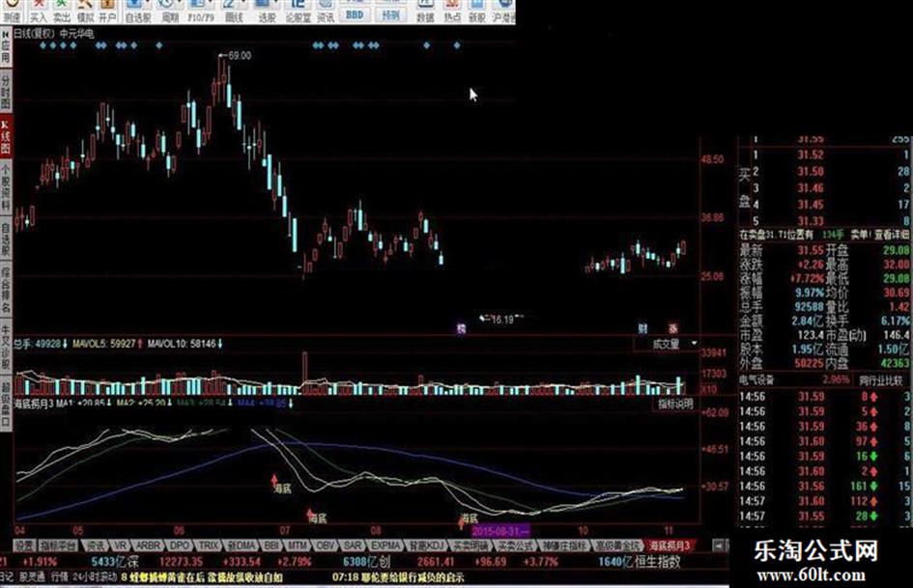Open the 论股堂 forum icon

298,11
